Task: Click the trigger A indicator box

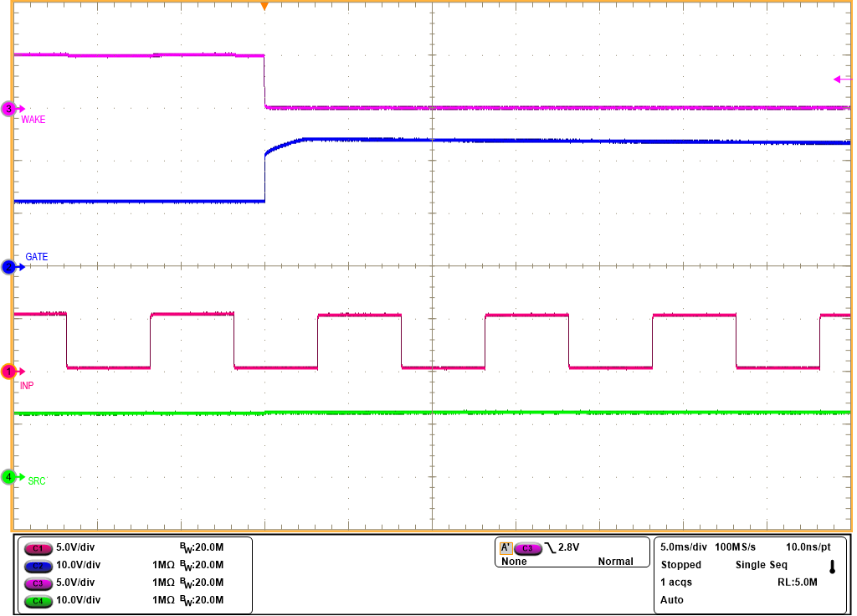Action: coord(505,548)
